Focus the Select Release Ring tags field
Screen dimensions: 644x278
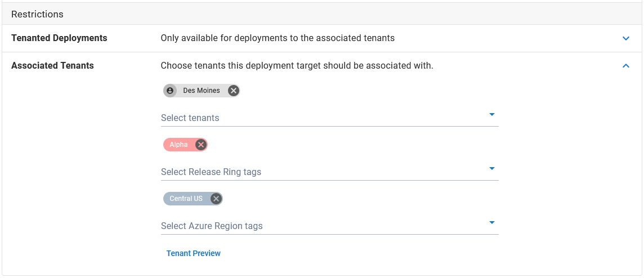[329, 172]
